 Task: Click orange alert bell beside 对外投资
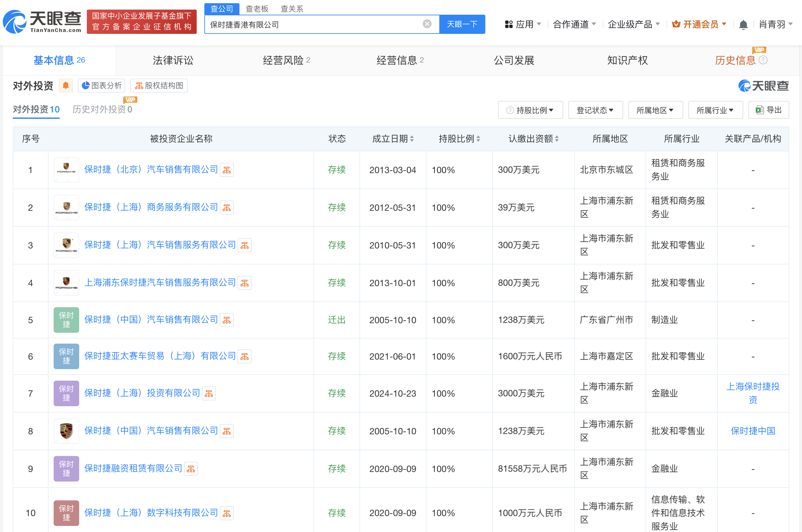tap(66, 86)
